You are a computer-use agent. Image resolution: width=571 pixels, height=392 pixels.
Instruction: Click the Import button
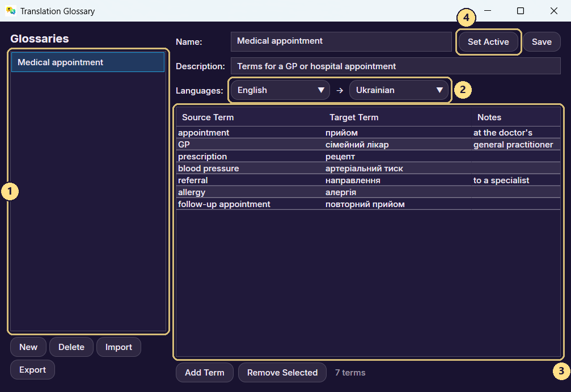point(119,347)
